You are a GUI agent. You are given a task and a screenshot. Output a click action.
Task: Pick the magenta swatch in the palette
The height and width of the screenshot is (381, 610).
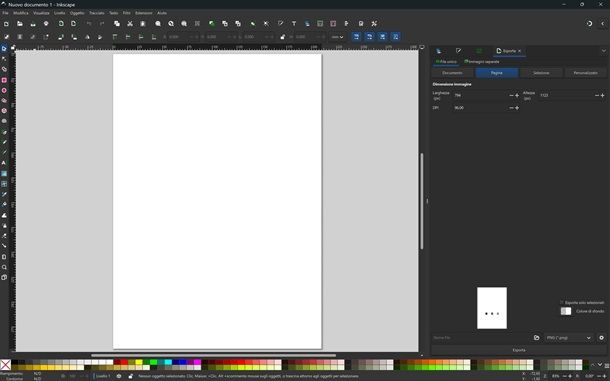(197, 362)
